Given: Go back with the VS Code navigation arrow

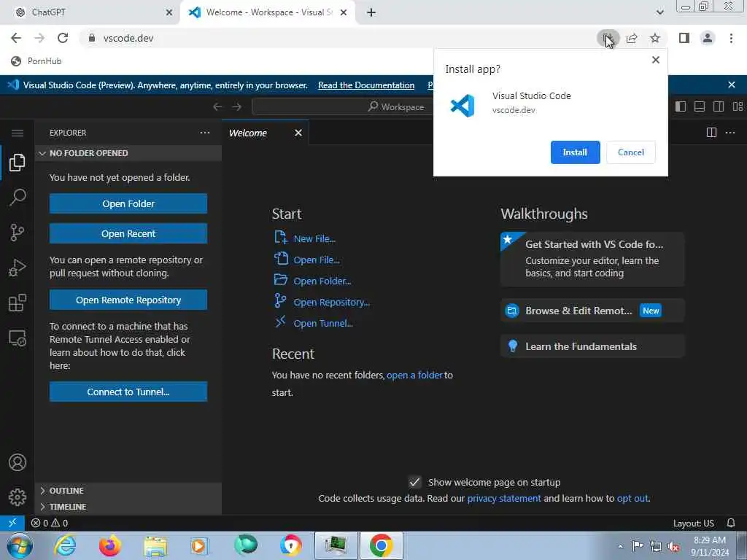Looking at the screenshot, I should coord(217,106).
